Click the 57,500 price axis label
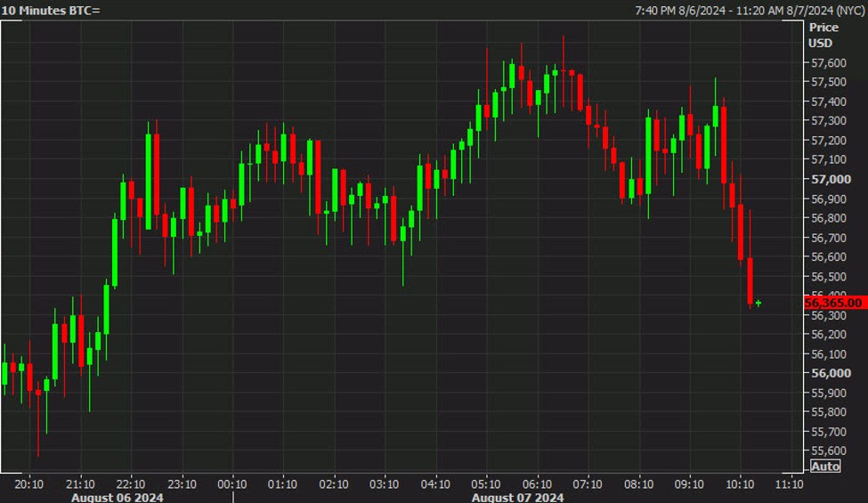 [828, 82]
